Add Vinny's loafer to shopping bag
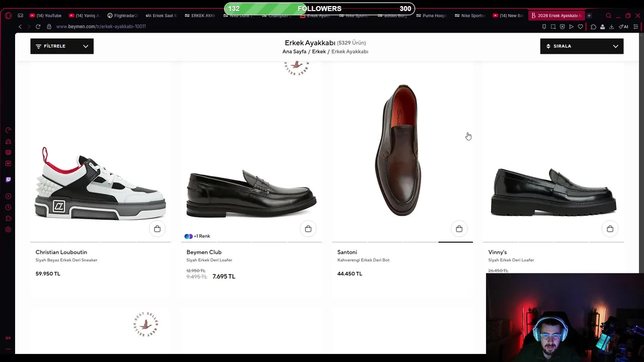 pos(610,229)
